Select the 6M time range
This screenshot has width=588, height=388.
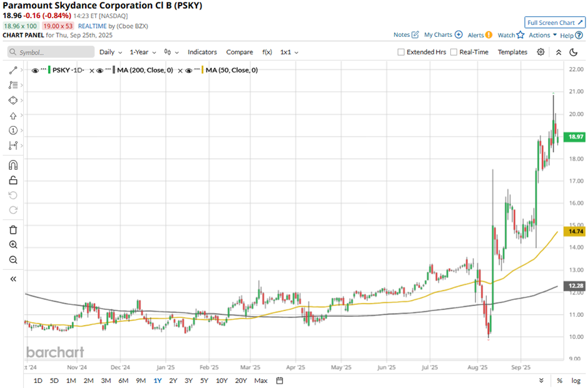[x=123, y=381]
